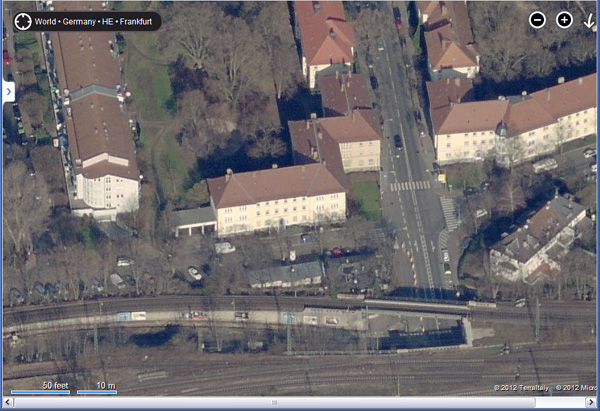This screenshot has height=411, width=600.
Task: Click the horizontal scrollbar thumb
Action: pos(274,402)
